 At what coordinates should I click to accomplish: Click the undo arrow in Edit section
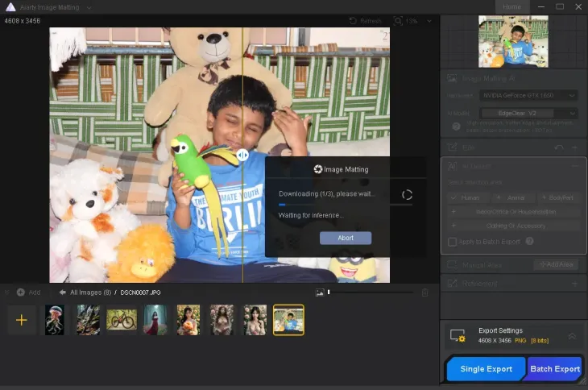pos(559,147)
